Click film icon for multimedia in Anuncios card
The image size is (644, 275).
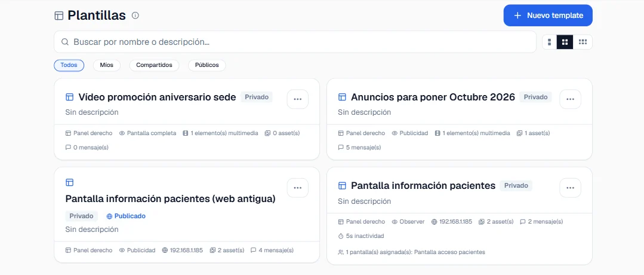coord(437,133)
